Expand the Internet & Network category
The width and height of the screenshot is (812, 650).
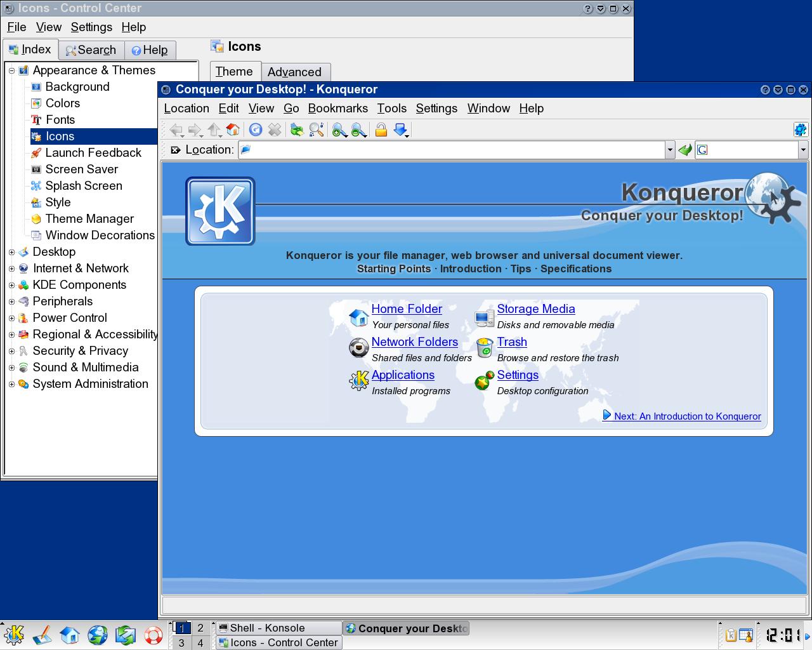coord(11,269)
